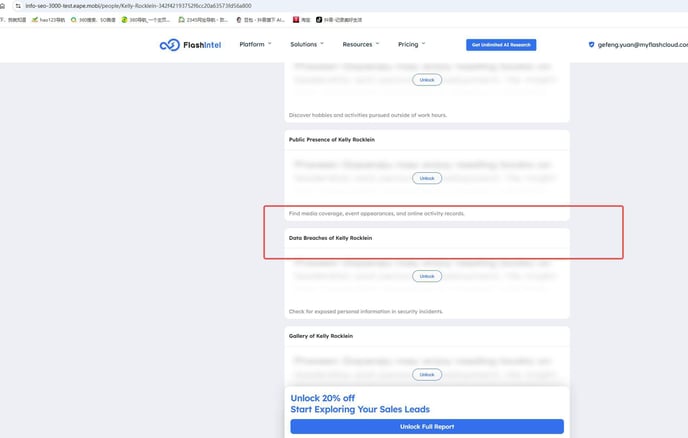Click Unlock in Gallery of Kelly Rocklein
The image size is (688, 438).
[x=427, y=374]
